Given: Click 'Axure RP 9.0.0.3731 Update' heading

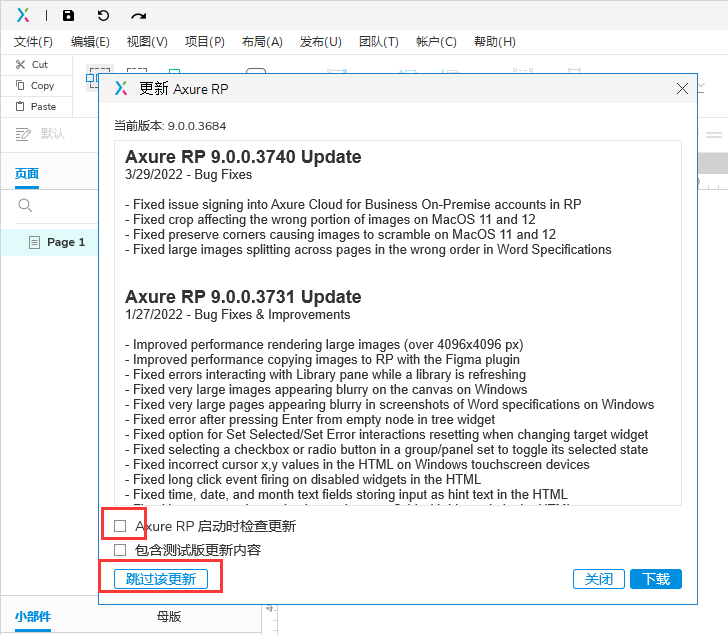Looking at the screenshot, I should point(243,297).
